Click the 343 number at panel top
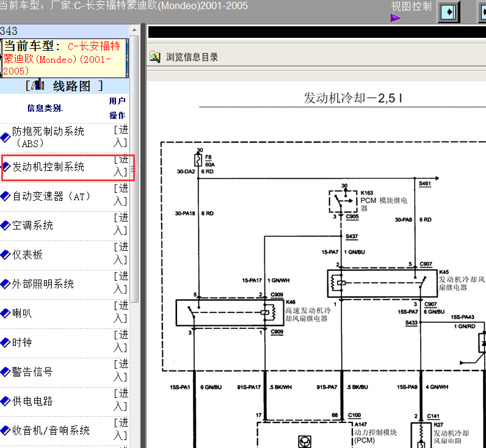This screenshot has width=486, height=448. 9,31
